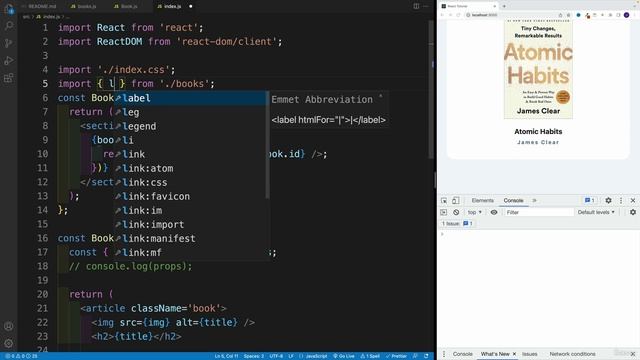This screenshot has width=640, height=360.
Task: Choose 'link:manifest' autocomplete suggestion
Action: [189, 238]
